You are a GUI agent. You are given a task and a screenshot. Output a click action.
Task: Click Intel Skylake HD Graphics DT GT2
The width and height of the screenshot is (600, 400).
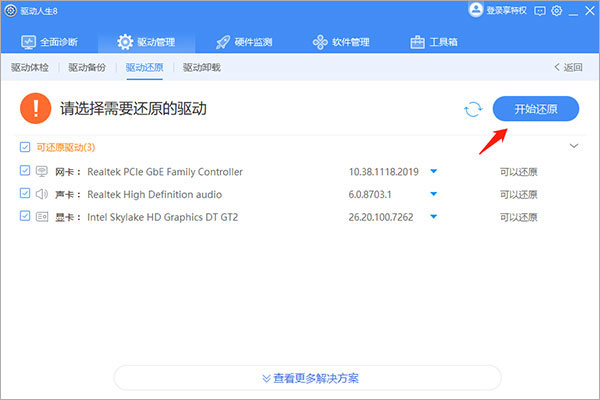pyautogui.click(x=163, y=217)
